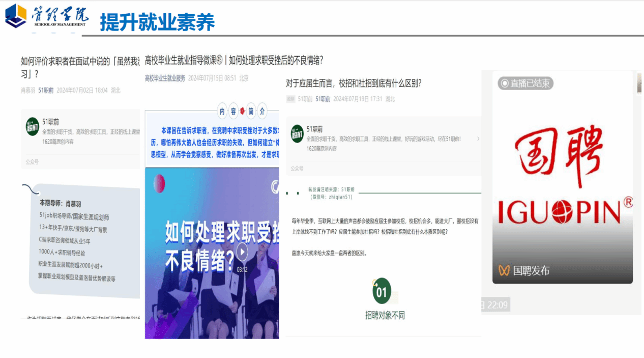Open the author link 肖慕羽
644x358 pixels.
tap(28, 90)
